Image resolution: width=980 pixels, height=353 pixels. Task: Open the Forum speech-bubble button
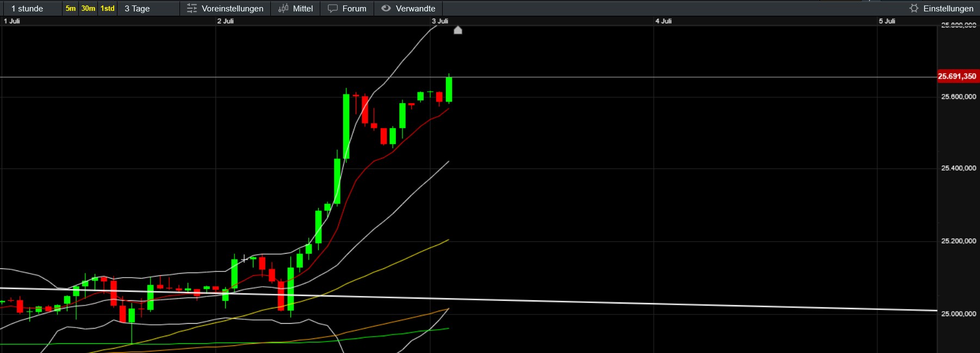tap(347, 9)
